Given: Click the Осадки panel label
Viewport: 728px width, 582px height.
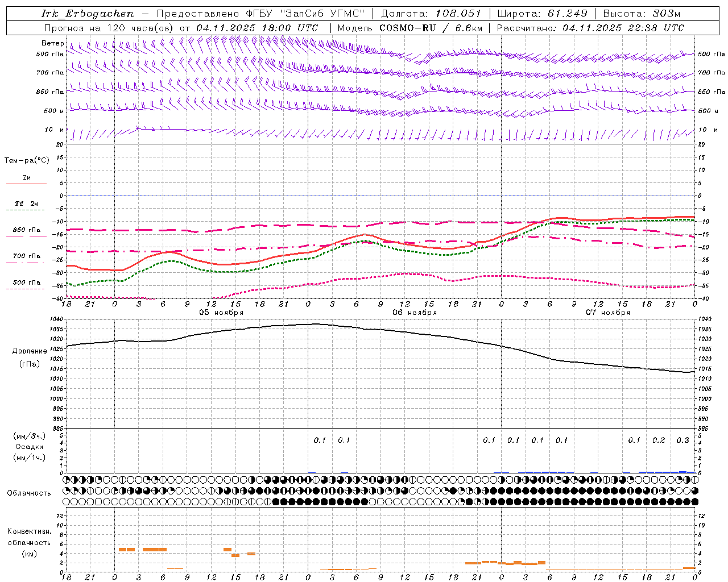Looking at the screenshot, I should 30,447.
